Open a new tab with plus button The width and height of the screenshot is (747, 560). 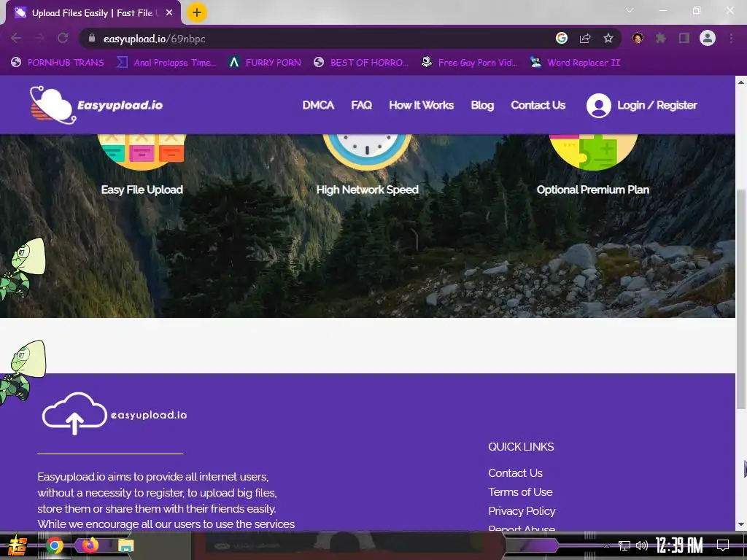(197, 12)
